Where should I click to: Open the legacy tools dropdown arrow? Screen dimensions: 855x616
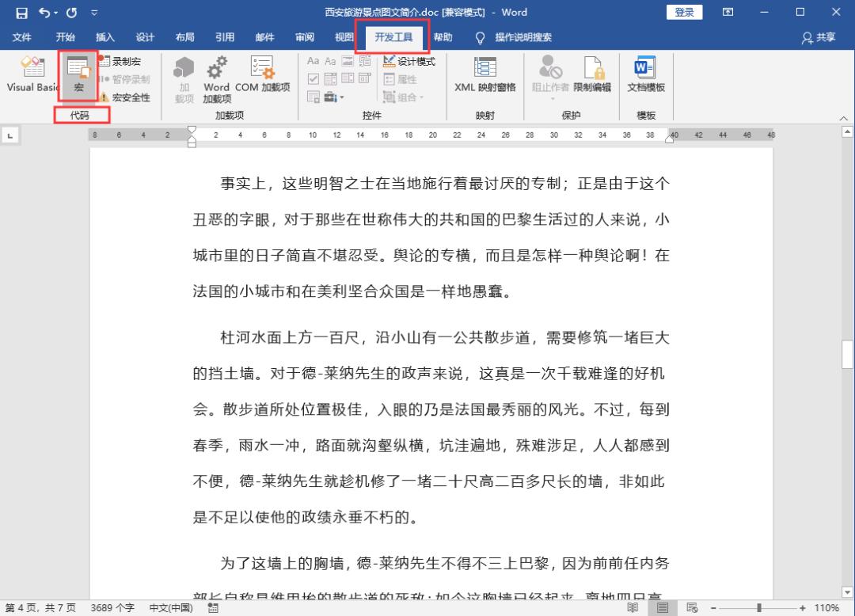coord(342,95)
